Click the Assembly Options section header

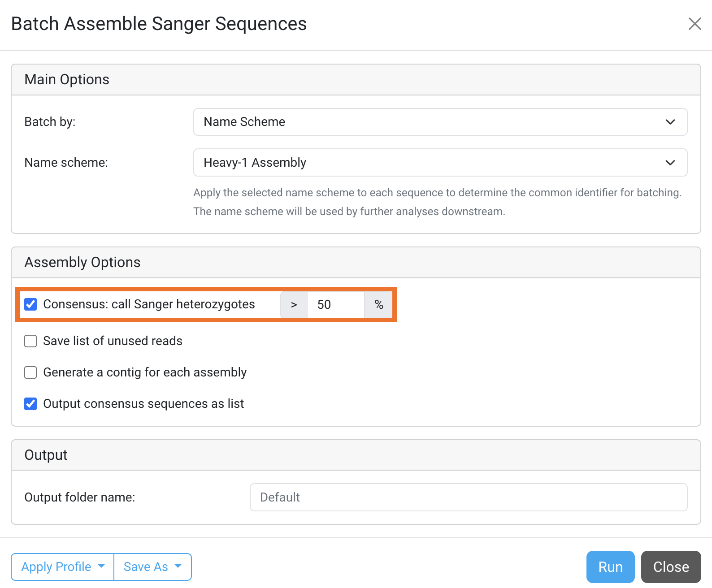(x=82, y=262)
